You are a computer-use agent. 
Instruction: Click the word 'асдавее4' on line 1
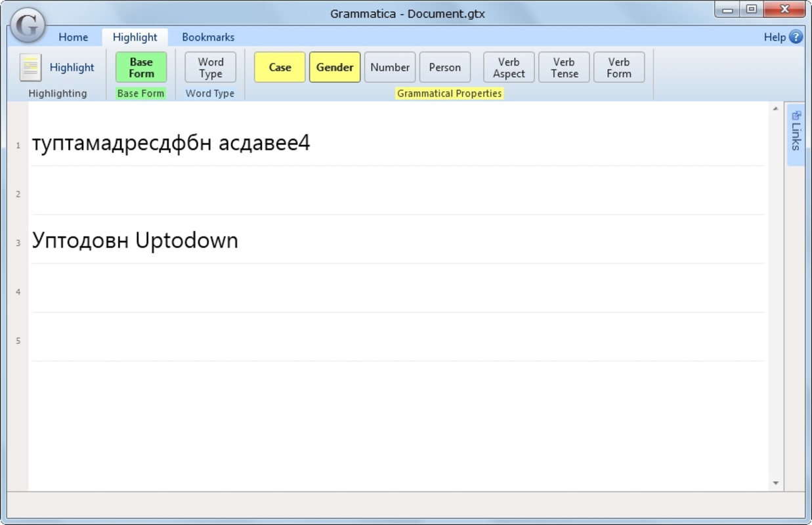click(x=264, y=142)
